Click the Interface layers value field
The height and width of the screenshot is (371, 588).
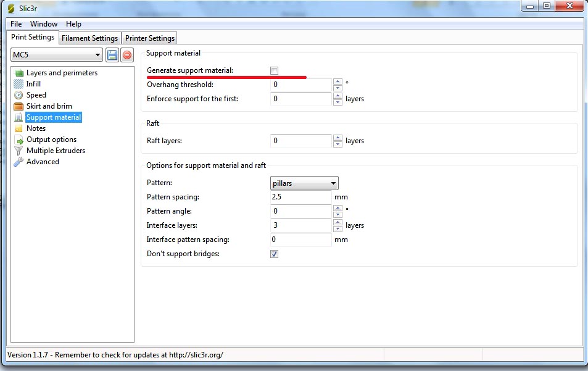pos(301,225)
